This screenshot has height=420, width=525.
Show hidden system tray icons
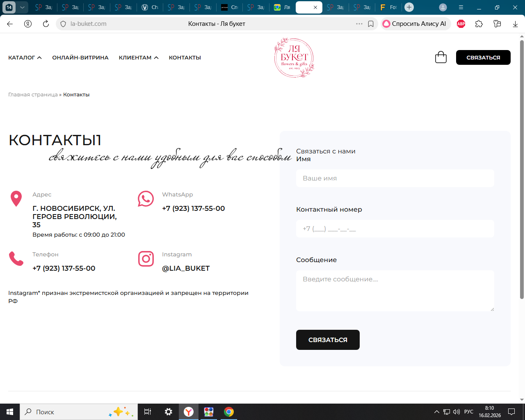[x=436, y=412]
